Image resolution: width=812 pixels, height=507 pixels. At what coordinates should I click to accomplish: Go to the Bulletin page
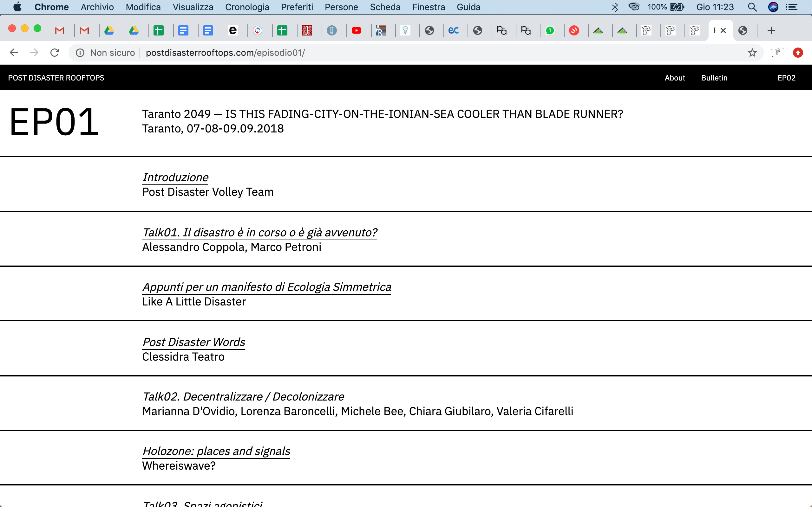(x=714, y=78)
